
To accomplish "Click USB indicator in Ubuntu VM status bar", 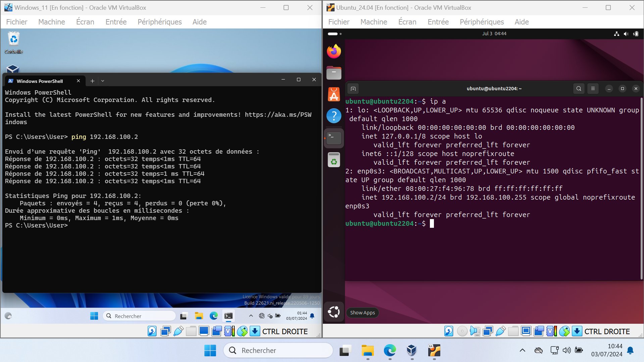I will coord(500,331).
